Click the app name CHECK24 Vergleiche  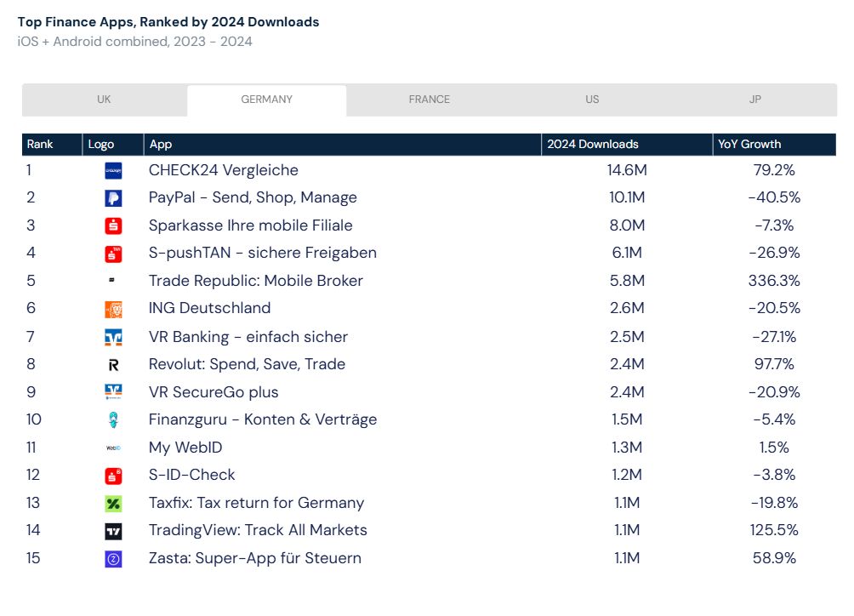(224, 170)
